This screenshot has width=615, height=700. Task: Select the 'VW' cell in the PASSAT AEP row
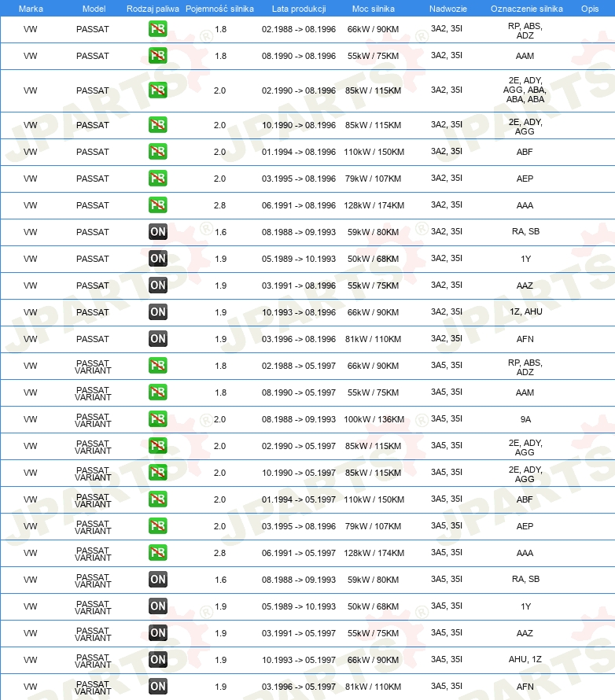(x=31, y=179)
